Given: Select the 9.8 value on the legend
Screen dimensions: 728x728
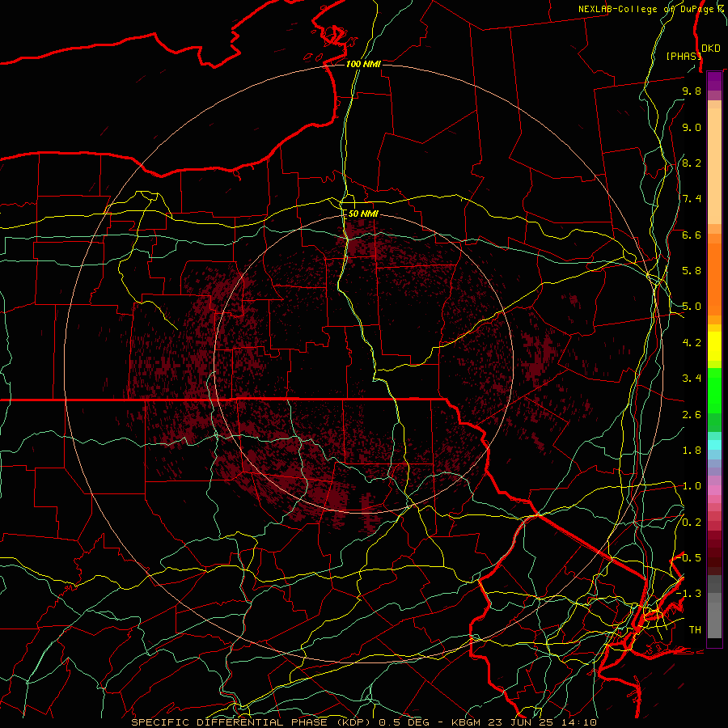Looking at the screenshot, I should click(x=692, y=91).
